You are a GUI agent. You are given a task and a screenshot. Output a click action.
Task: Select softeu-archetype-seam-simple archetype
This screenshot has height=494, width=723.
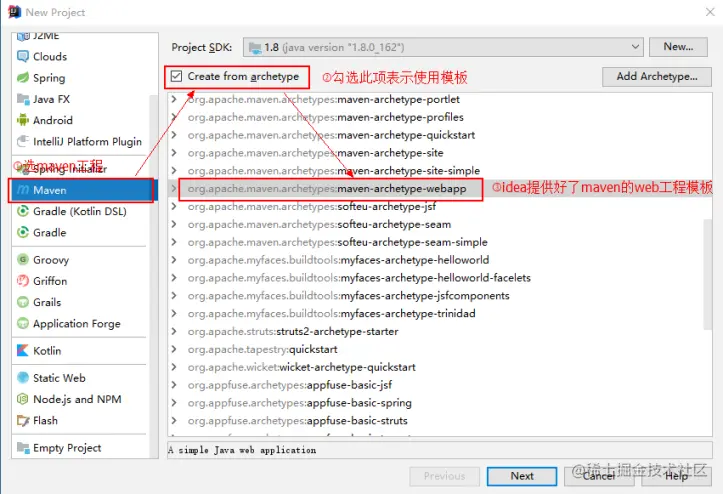pyautogui.click(x=338, y=242)
